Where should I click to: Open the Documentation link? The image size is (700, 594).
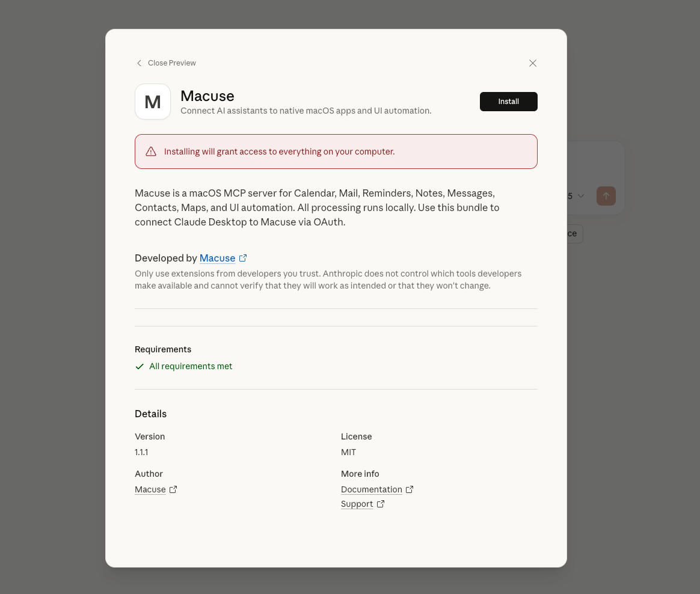pyautogui.click(x=371, y=489)
